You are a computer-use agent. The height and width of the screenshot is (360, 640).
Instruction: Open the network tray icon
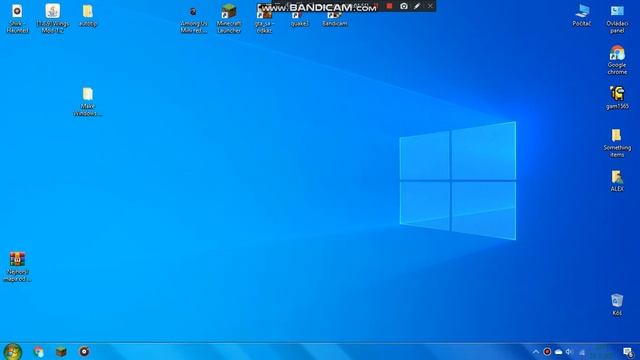(582, 352)
